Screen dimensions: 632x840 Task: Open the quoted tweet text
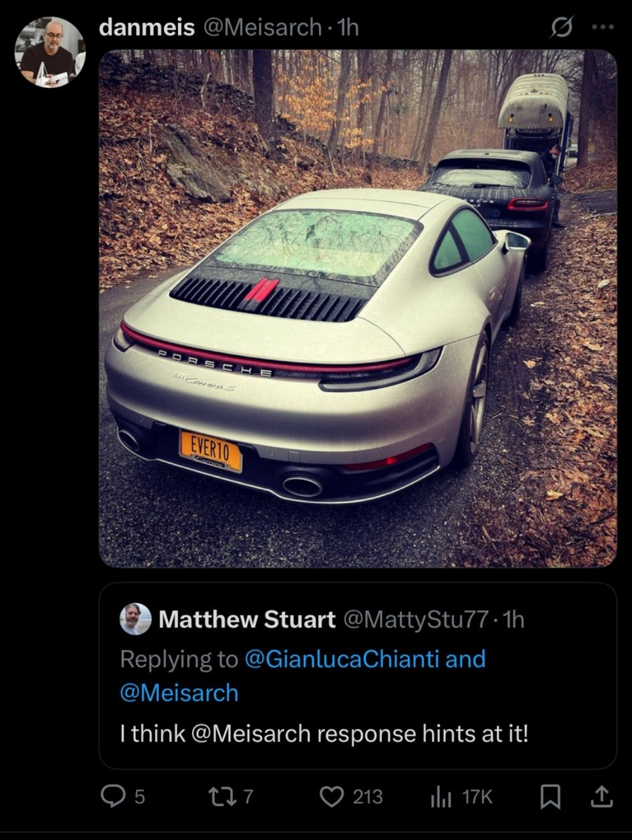[x=324, y=733]
